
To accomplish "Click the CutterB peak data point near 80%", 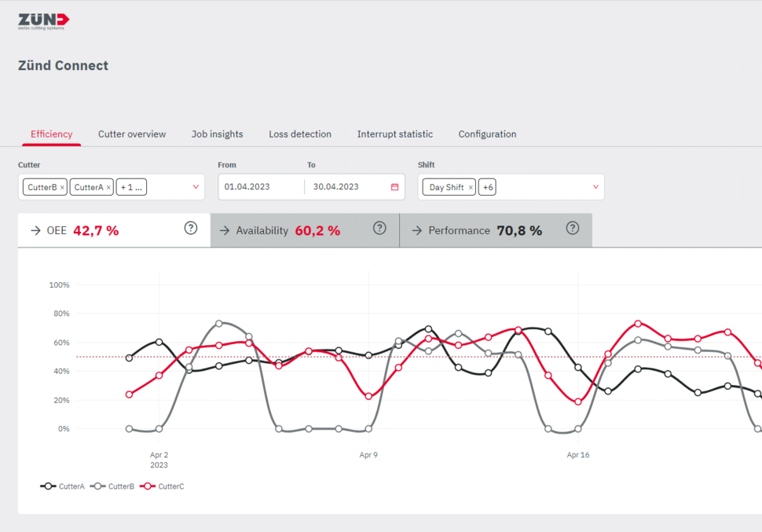I will pos(218,324).
